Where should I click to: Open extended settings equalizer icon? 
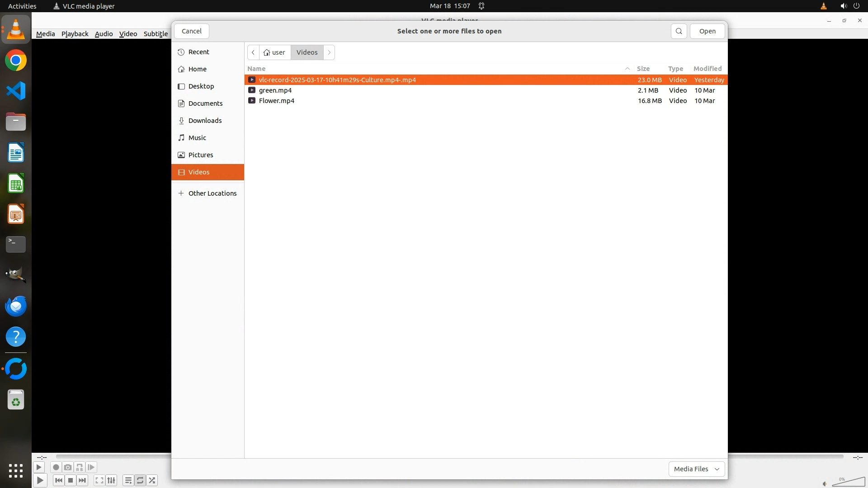pos(111,480)
